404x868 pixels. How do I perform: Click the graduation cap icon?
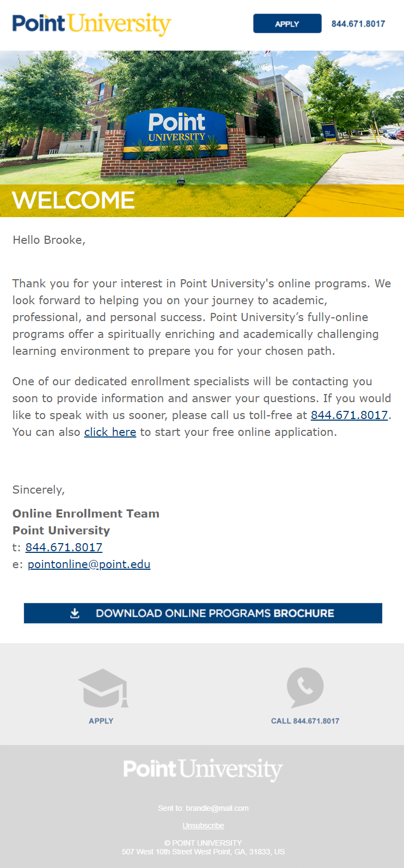point(102,688)
